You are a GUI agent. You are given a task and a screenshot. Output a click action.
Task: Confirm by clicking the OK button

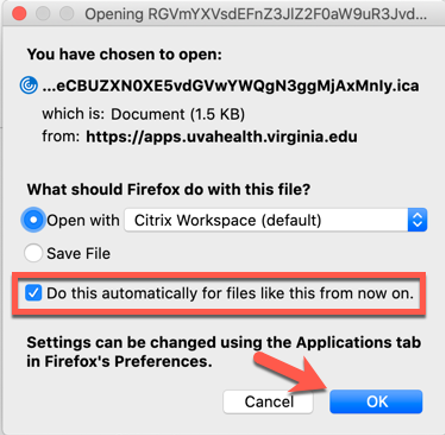(376, 402)
